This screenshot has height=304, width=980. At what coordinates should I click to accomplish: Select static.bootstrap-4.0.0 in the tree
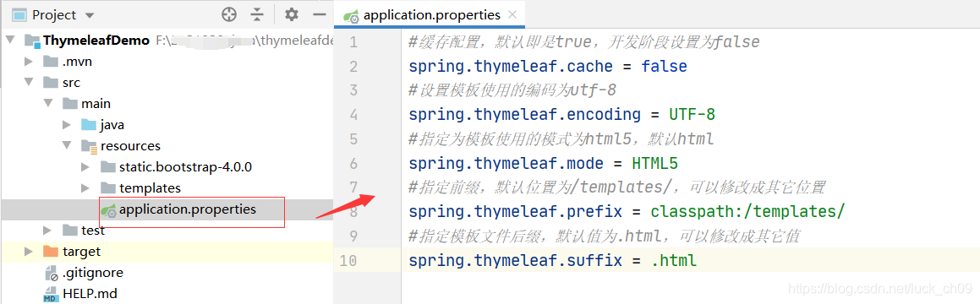click(x=167, y=167)
